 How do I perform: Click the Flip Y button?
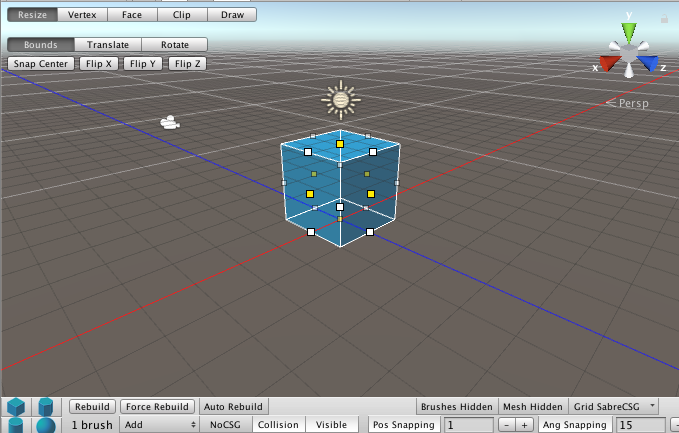click(143, 64)
